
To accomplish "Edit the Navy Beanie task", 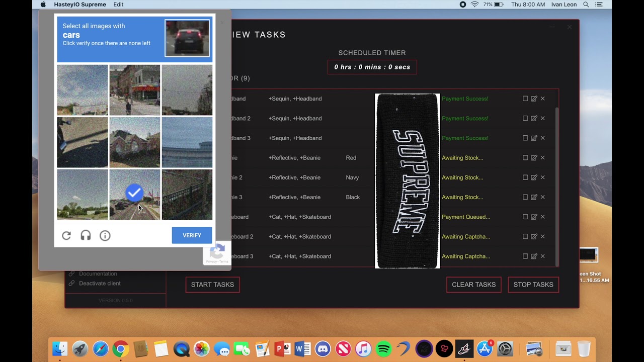I will [534, 177].
